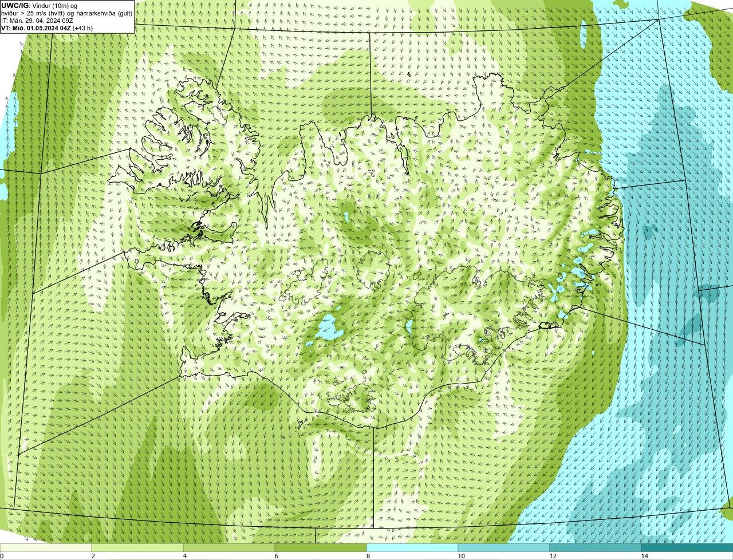This screenshot has width=733, height=560.
Task: Click the "UWC/IG: Vindur (10m) og" title line
Action: 40,6
